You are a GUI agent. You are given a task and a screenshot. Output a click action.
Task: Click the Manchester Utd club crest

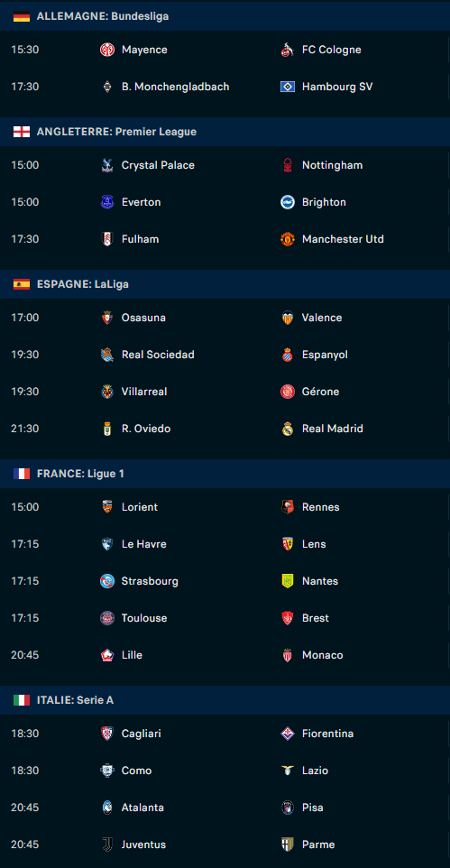click(288, 239)
